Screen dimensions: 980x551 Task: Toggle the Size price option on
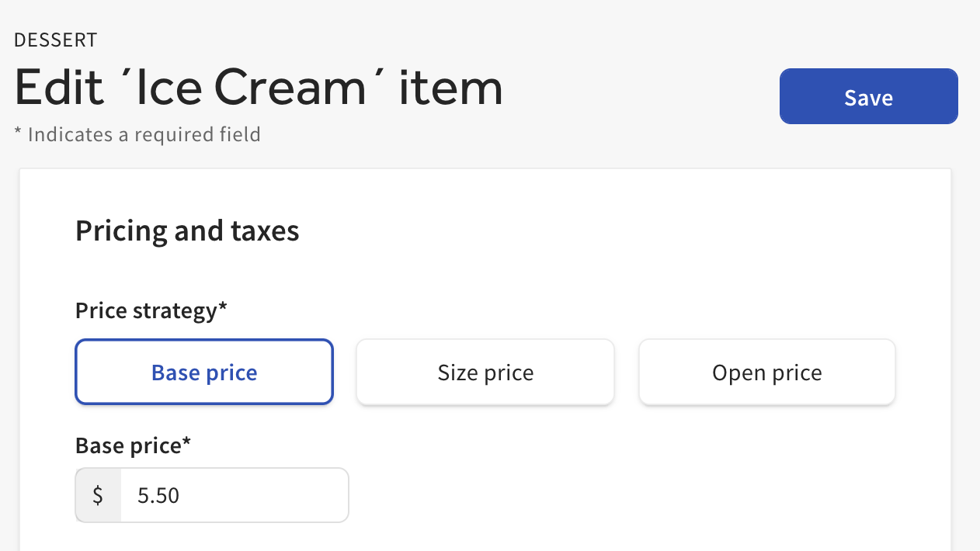pos(485,372)
